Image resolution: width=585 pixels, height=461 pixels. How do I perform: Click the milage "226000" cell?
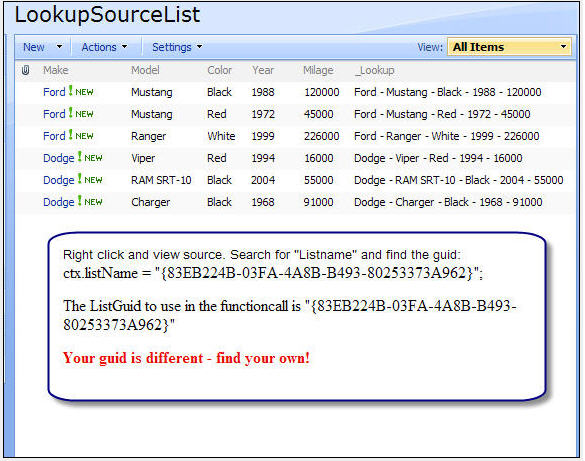pos(322,136)
